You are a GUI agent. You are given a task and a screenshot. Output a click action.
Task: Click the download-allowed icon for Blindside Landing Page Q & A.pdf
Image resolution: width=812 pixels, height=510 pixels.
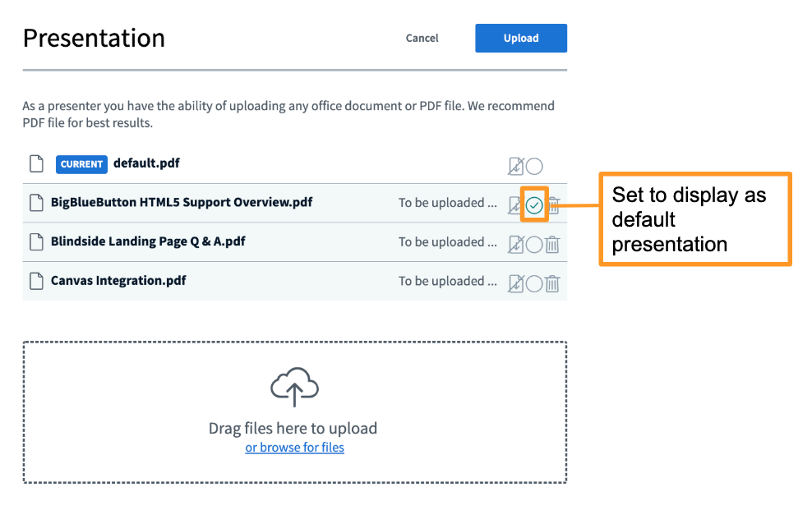click(515, 245)
